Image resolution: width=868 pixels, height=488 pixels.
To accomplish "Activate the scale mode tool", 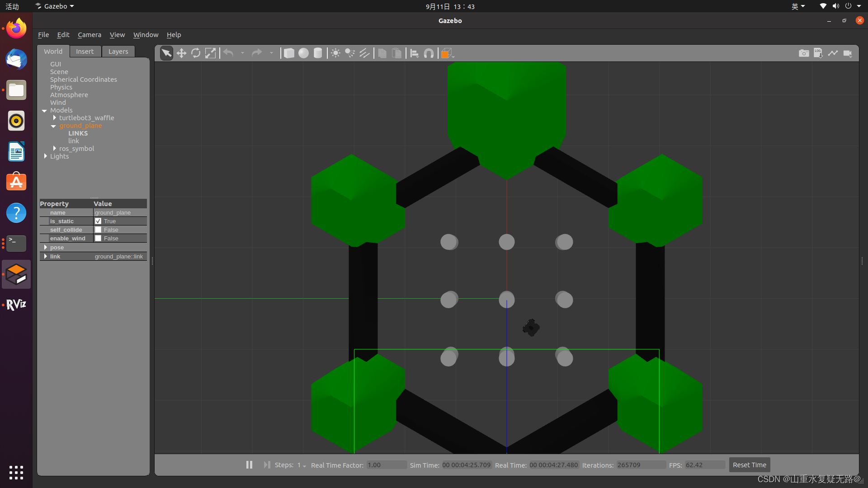I will click(x=210, y=53).
